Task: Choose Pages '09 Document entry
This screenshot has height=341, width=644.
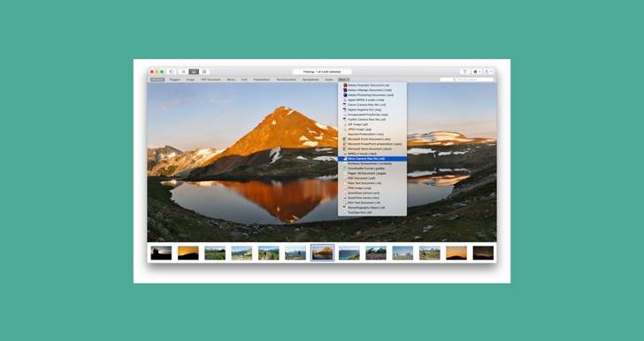Action: pos(372,173)
